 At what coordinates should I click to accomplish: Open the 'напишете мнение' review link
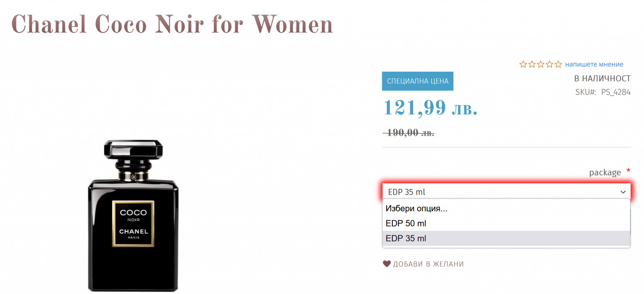point(594,64)
